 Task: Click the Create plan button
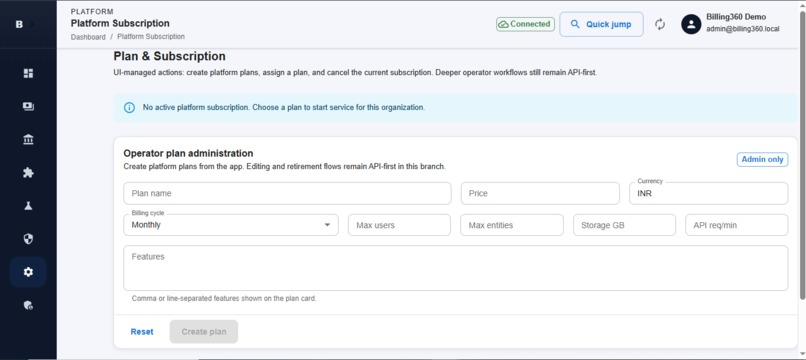point(204,332)
